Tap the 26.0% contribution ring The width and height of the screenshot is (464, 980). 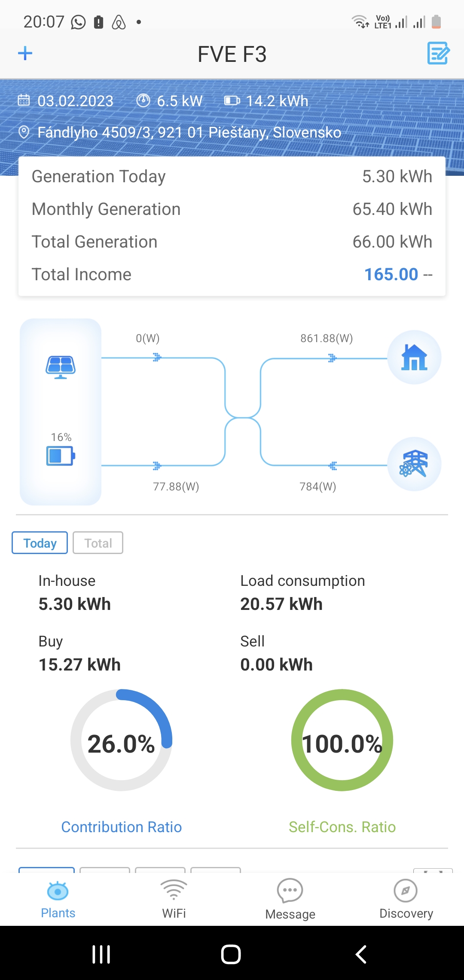pyautogui.click(x=121, y=740)
